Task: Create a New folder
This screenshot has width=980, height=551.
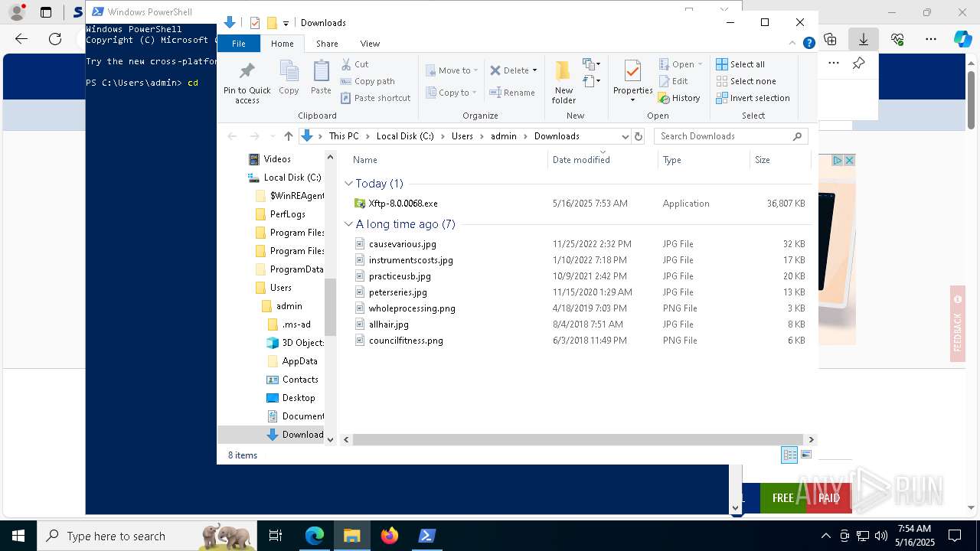Action: 563,83
